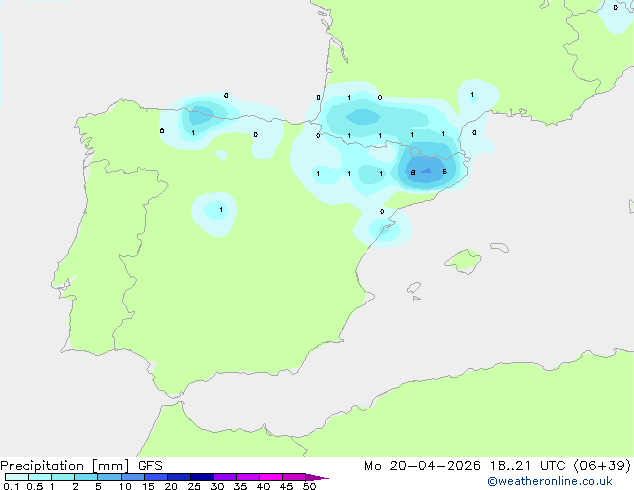Image resolution: width=634 pixels, height=490 pixels.
Task: Click the '25' legend scale label
Action: pos(194,486)
